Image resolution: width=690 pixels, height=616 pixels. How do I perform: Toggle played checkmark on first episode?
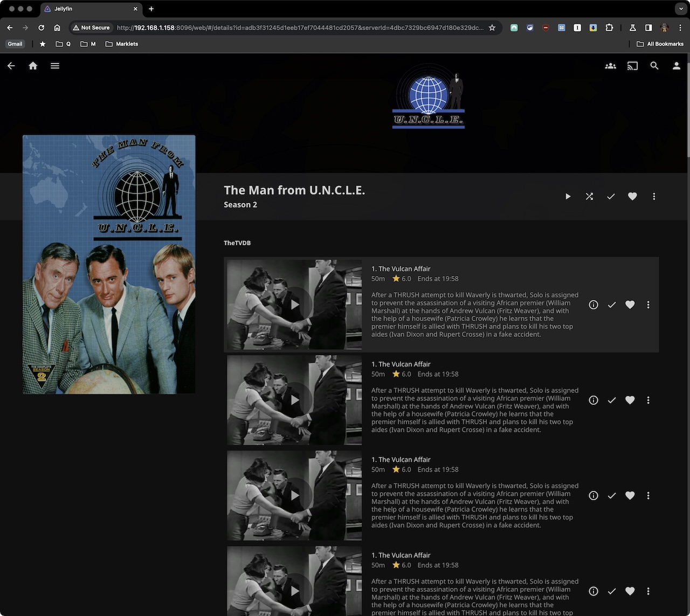click(x=612, y=305)
